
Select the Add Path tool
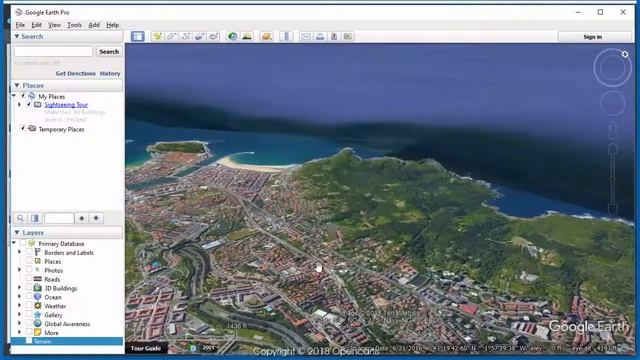[186, 36]
